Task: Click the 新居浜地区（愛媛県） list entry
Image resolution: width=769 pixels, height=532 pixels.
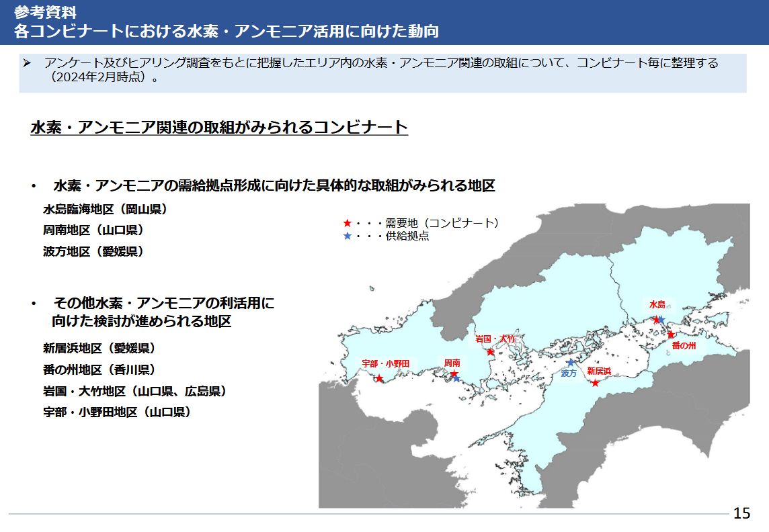Action: pos(99,348)
